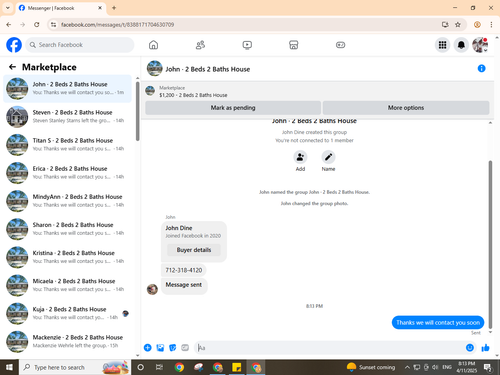
Task: Open conversation information (i) icon
Action: point(481,68)
